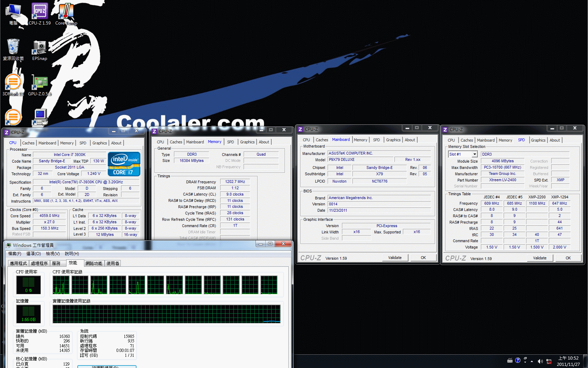
Task: Open the 檢視(V) menu in Task Manager
Action: 53,254
